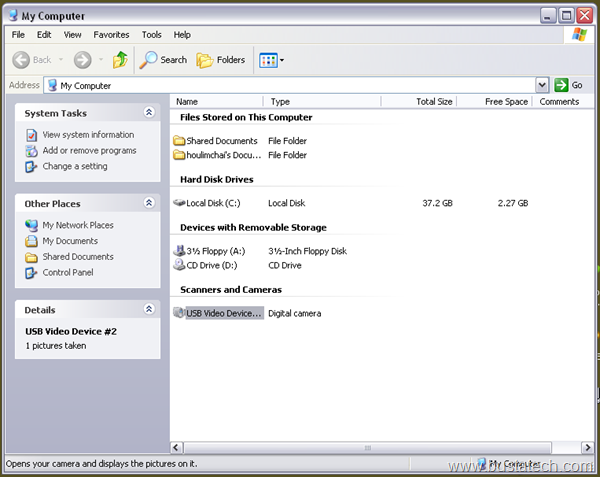Open the Control Panel link

[67, 272]
